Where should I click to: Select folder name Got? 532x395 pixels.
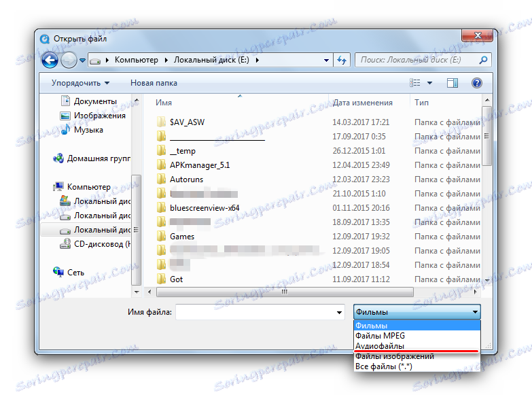pos(176,279)
